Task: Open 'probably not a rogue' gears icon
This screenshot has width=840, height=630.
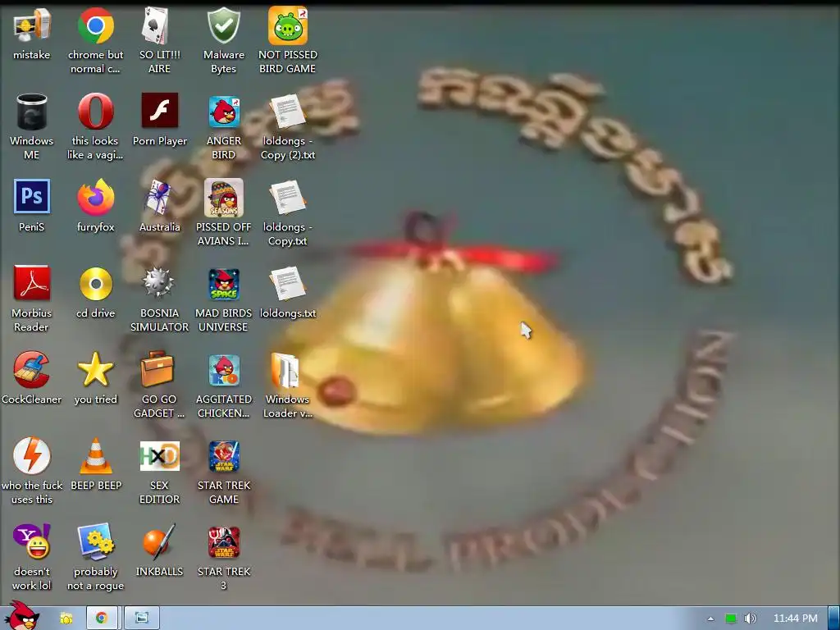Action: click(95, 542)
